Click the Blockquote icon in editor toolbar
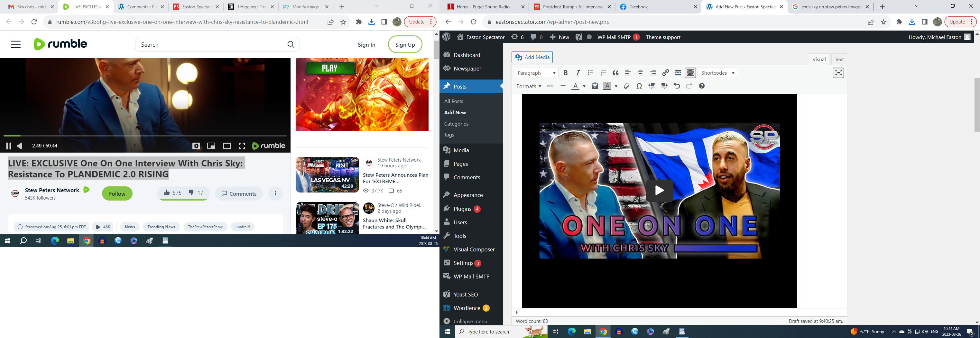Screen dimensions: 980x338 (615, 73)
